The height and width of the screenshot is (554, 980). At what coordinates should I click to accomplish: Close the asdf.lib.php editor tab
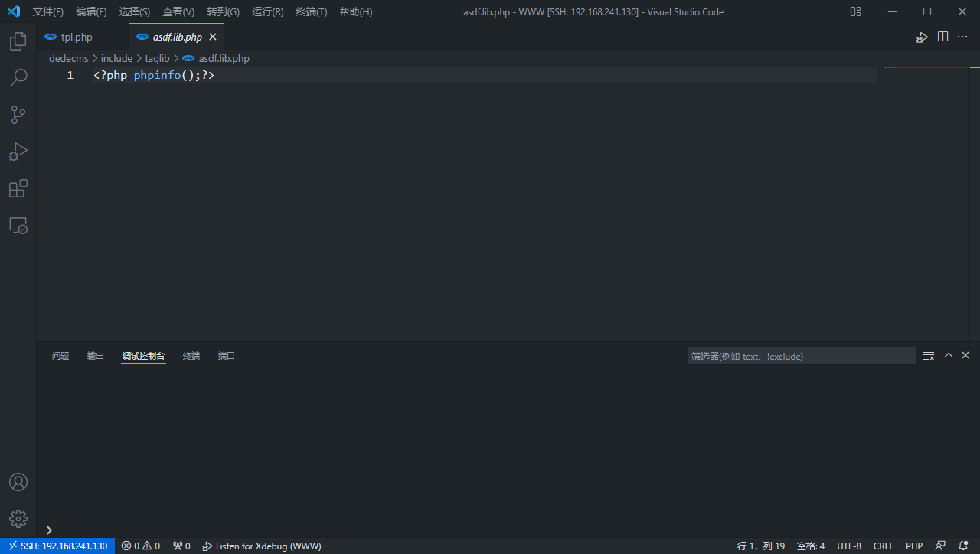point(213,37)
